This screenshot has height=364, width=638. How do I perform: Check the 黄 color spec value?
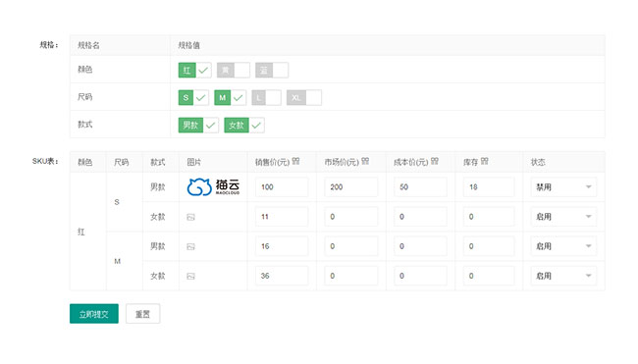[x=234, y=70]
